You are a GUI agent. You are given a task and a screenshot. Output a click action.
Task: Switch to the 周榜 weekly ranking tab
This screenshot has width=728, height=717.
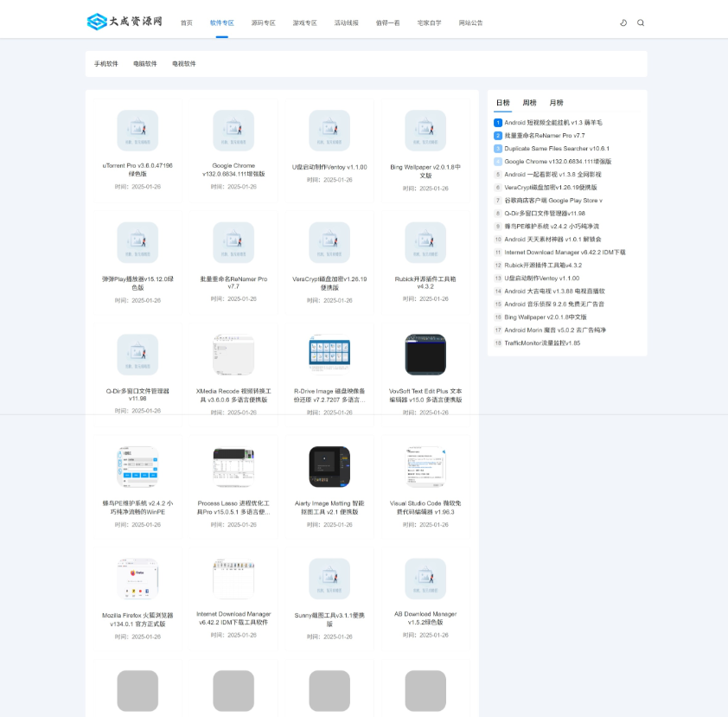click(x=529, y=103)
